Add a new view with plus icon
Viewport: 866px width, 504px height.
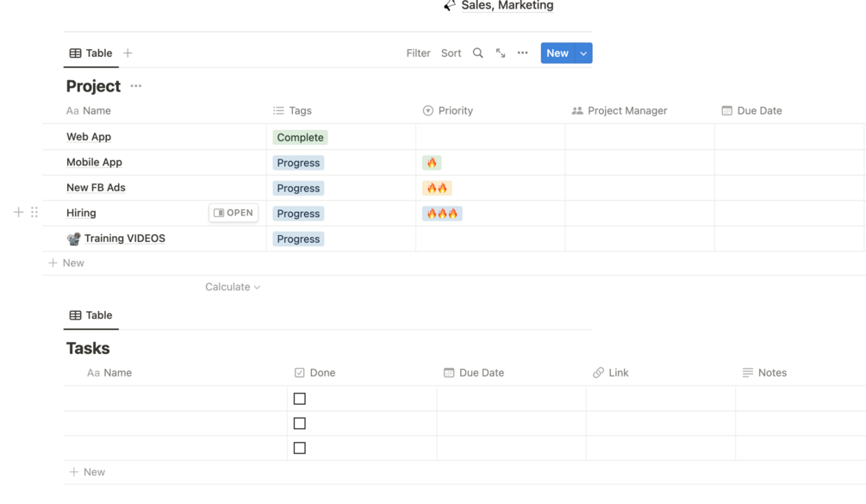coord(128,53)
